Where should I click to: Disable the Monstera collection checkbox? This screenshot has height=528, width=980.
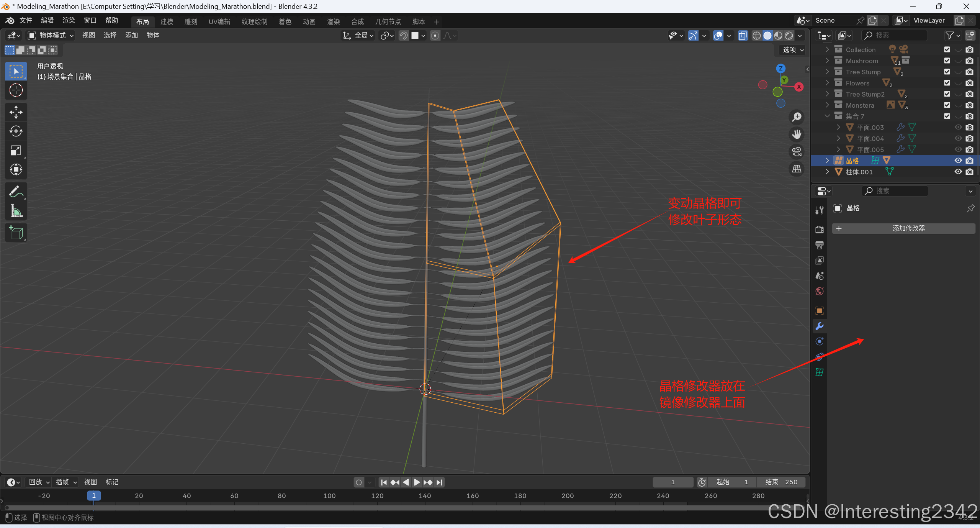click(947, 105)
